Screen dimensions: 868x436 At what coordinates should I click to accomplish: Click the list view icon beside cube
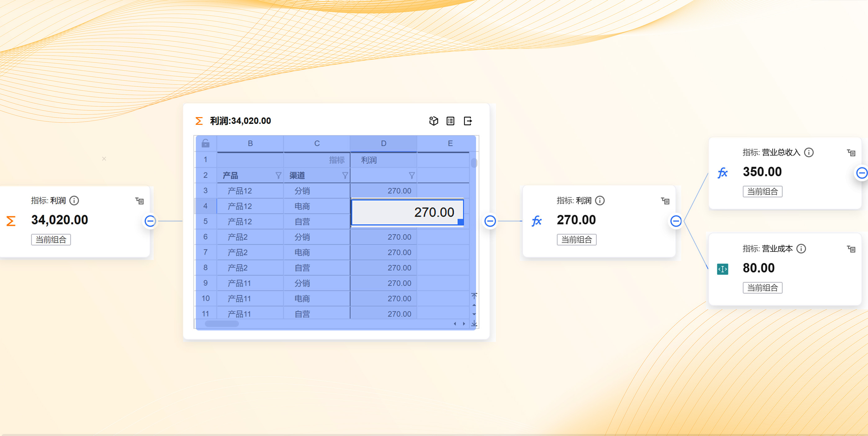450,121
